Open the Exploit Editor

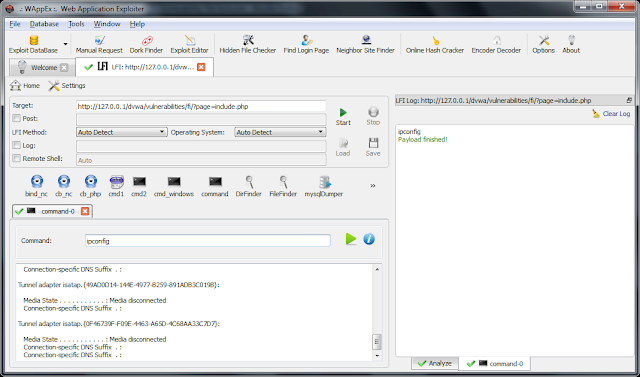tap(189, 44)
